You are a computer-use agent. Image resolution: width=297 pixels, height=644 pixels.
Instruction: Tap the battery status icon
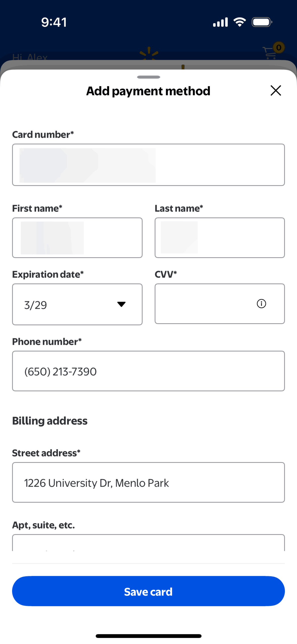pos(261,22)
